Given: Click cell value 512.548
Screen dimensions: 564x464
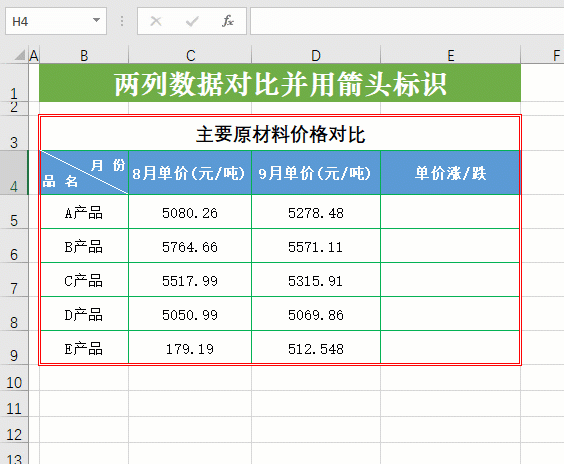Looking at the screenshot, I should point(316,348).
